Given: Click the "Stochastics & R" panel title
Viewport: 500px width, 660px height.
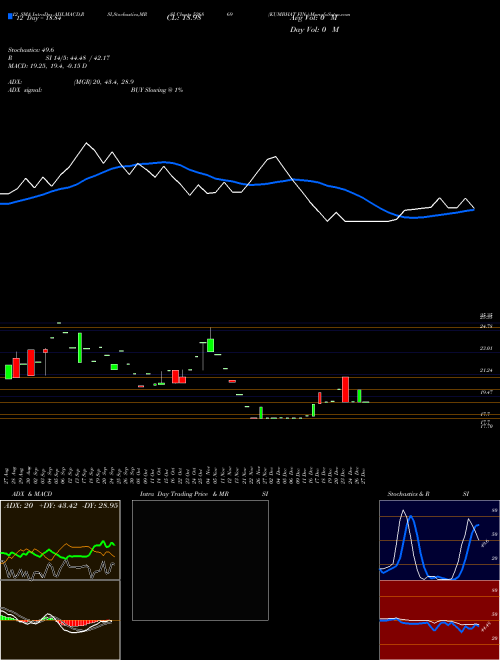Looking at the screenshot, I should 408,494.
